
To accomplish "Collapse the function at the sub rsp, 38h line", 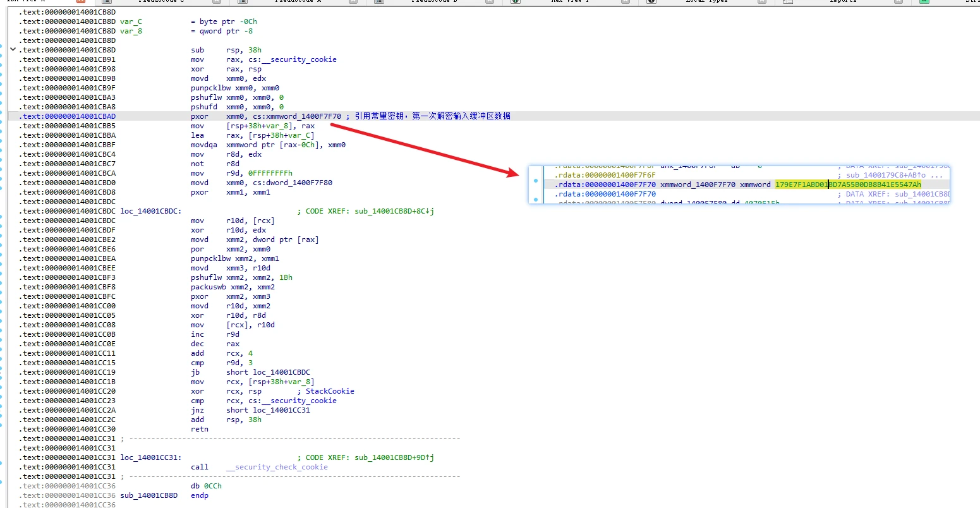I will click(13, 49).
